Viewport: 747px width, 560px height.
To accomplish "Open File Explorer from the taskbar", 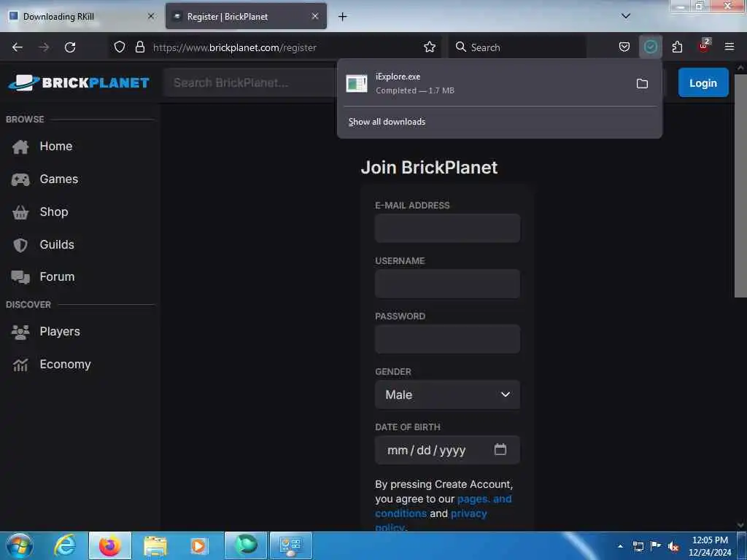I will click(x=155, y=545).
